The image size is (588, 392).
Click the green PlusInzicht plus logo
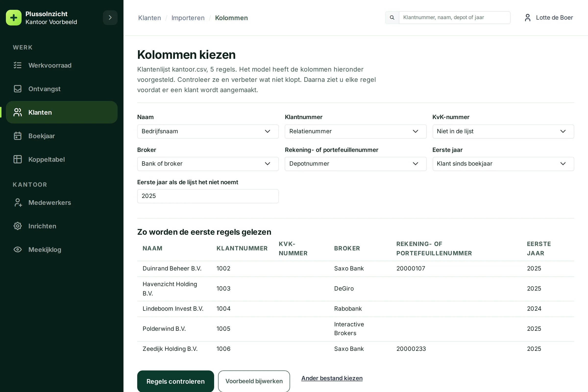coord(13,18)
